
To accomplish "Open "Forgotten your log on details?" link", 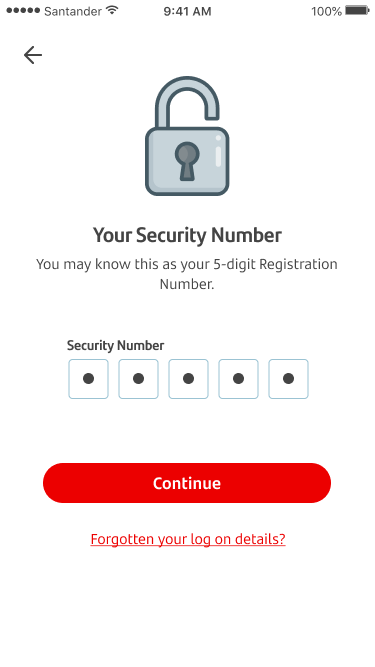I will tap(188, 539).
